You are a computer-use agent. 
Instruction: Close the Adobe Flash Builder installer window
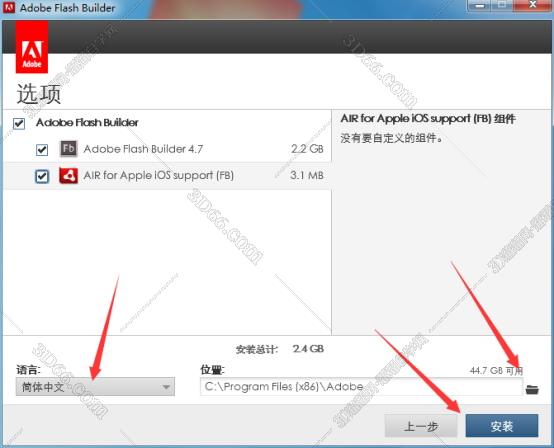point(532,5)
